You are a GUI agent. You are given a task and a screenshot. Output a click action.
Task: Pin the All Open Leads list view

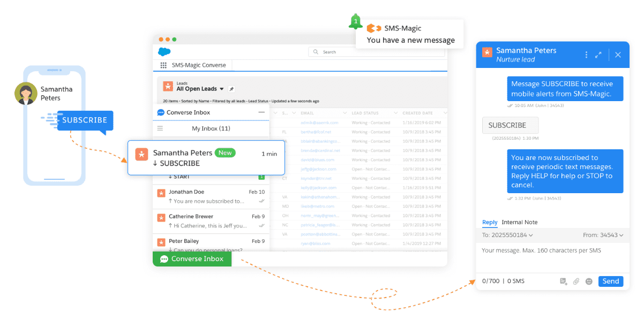[x=231, y=89]
